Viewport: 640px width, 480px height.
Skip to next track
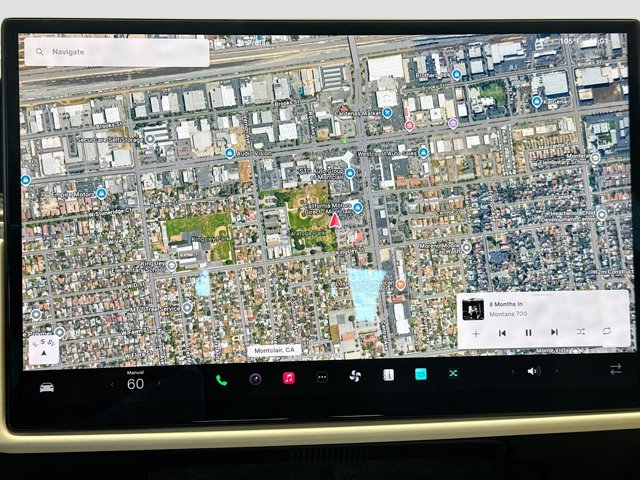(x=554, y=332)
